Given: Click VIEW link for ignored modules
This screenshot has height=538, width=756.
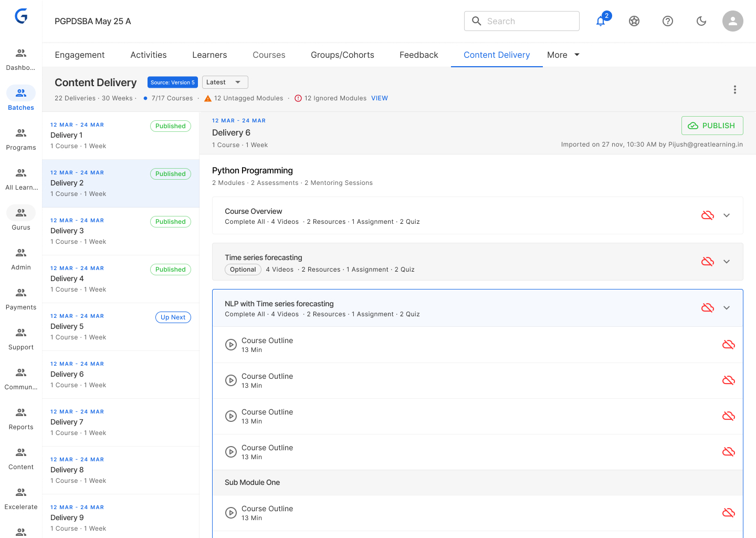Looking at the screenshot, I should (380, 98).
